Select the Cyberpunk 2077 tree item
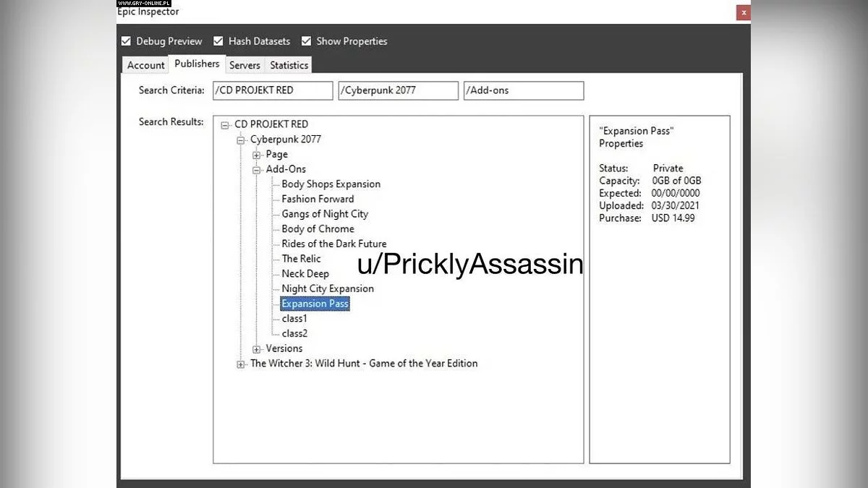The image size is (868, 488). pos(286,139)
